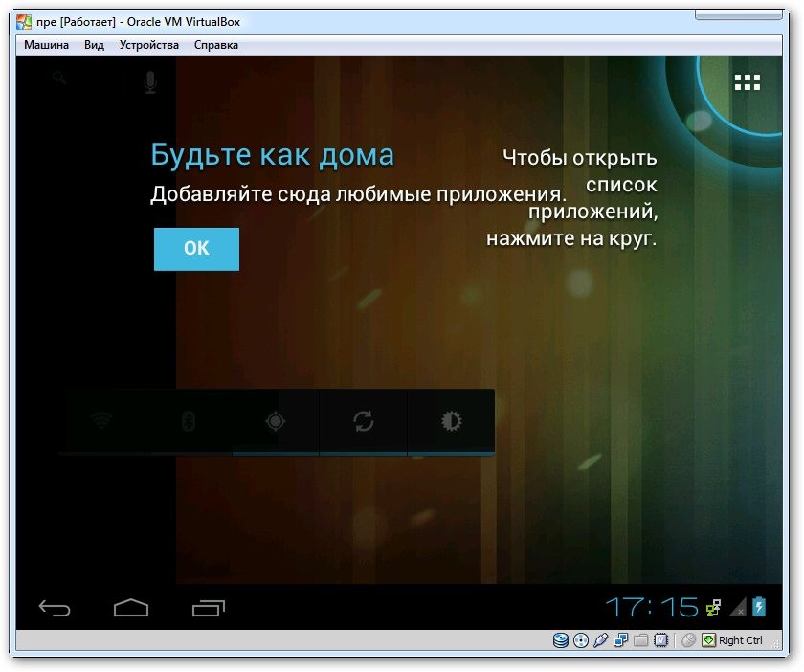This screenshot has width=804, height=672.
Task: Click the Будьте как дома heading
Action: (272, 154)
